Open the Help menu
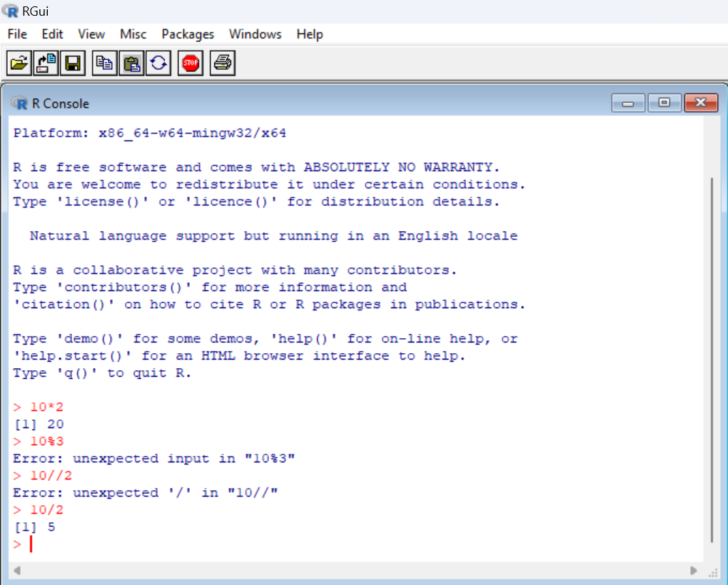The width and height of the screenshot is (728, 585). 309,34
